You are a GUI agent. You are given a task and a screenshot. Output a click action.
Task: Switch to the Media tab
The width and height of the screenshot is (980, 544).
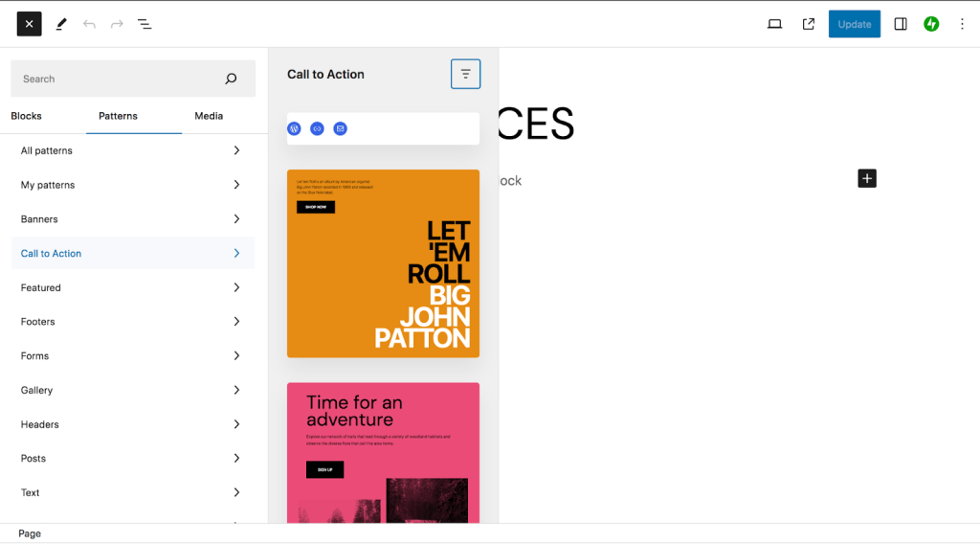209,116
